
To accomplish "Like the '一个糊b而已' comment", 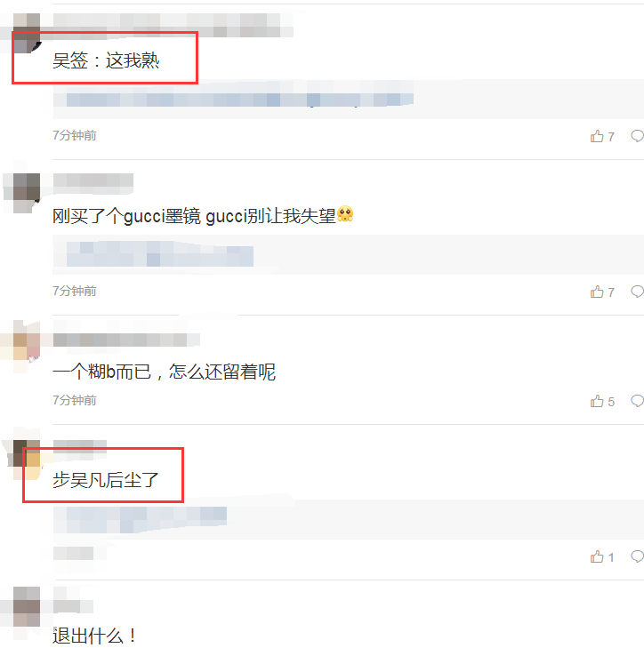I will [602, 401].
